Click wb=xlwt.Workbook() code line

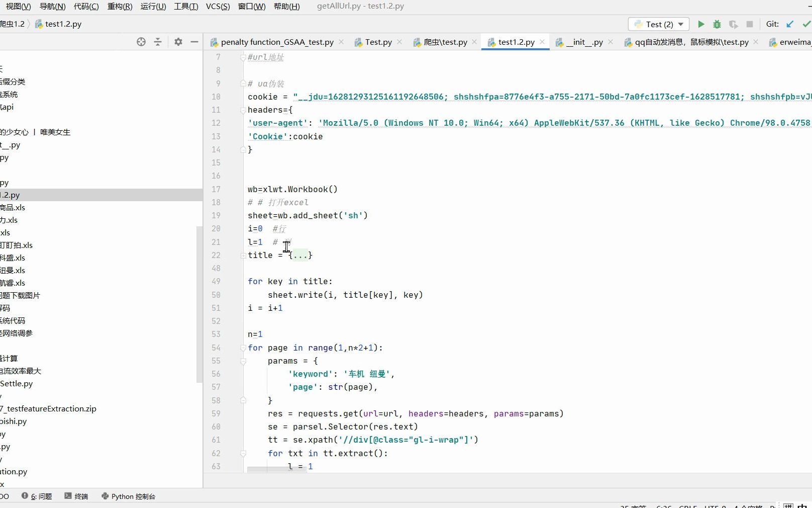coord(292,190)
